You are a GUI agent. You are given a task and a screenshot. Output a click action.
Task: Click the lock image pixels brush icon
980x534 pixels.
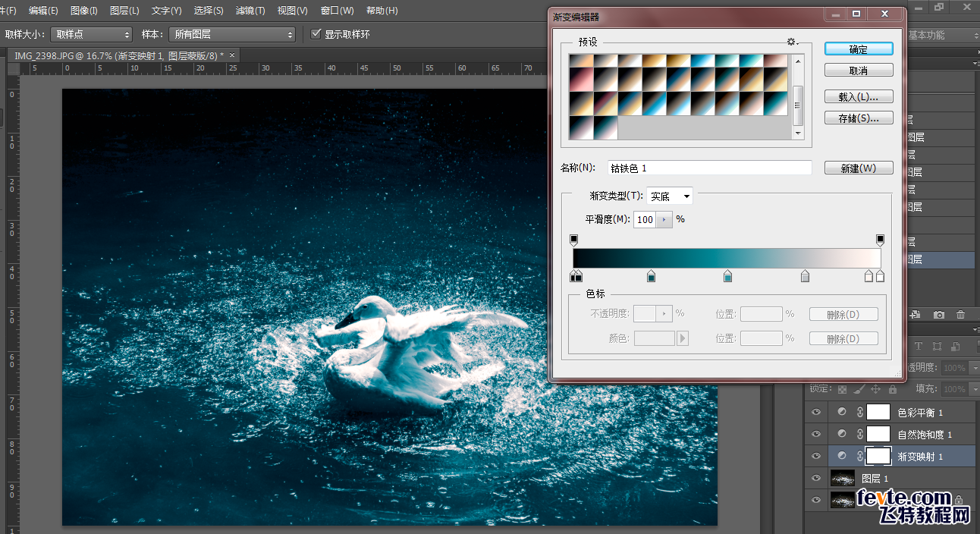pyautogui.click(x=859, y=389)
